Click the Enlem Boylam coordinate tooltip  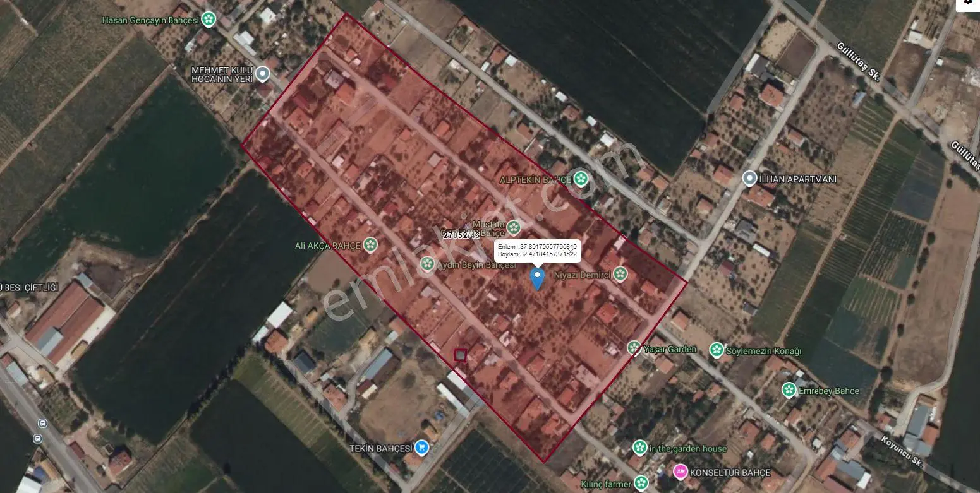538,250
